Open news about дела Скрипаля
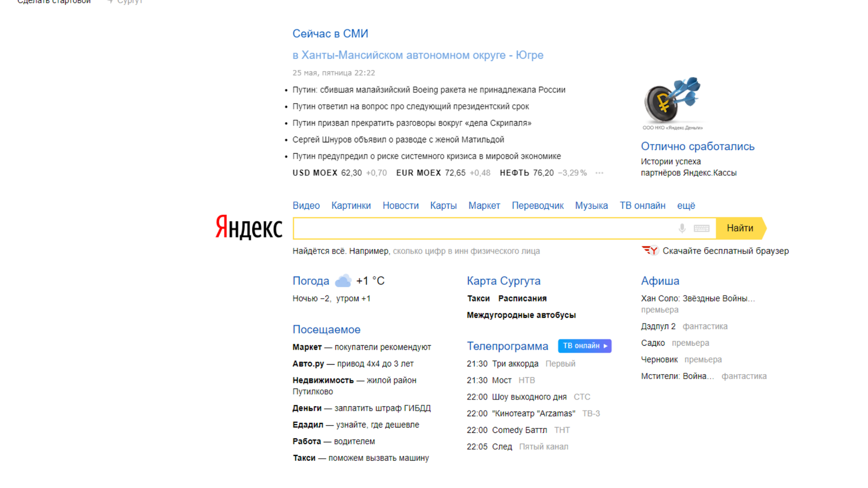 pyautogui.click(x=412, y=123)
